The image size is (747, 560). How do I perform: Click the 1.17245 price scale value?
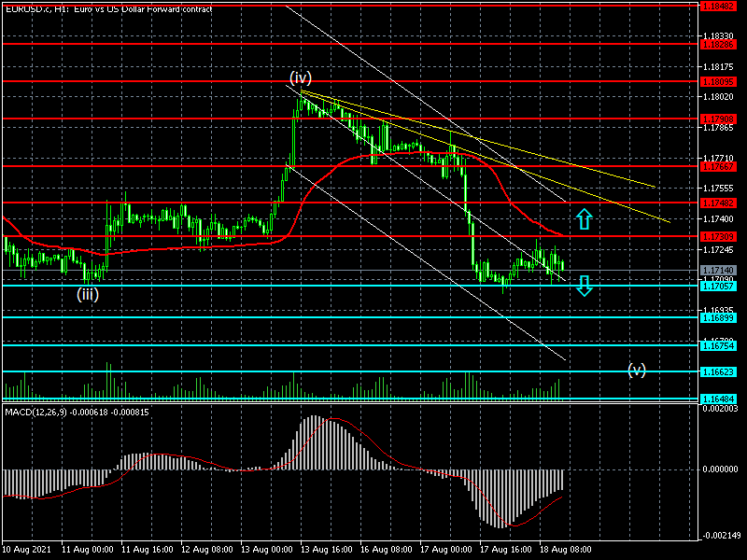coord(718,249)
